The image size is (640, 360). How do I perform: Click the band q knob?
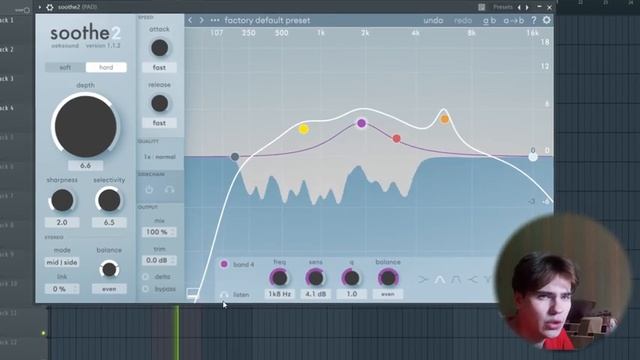point(352,278)
